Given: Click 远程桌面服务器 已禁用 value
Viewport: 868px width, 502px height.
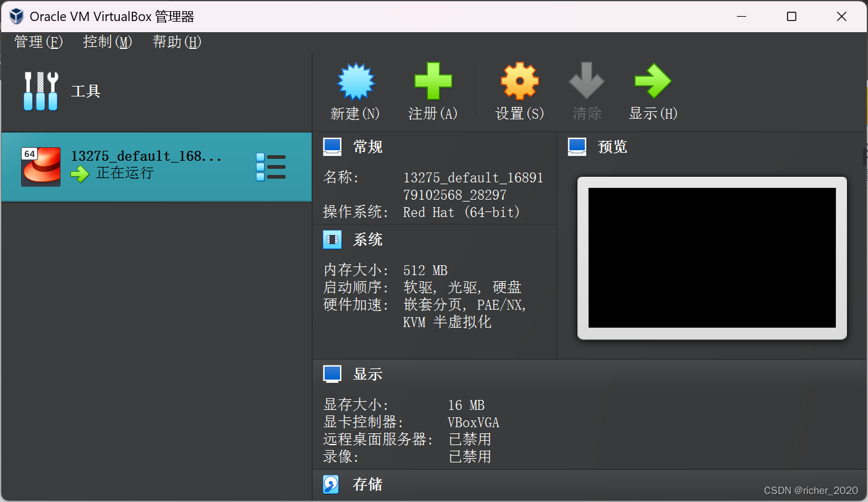Looking at the screenshot, I should [470, 440].
